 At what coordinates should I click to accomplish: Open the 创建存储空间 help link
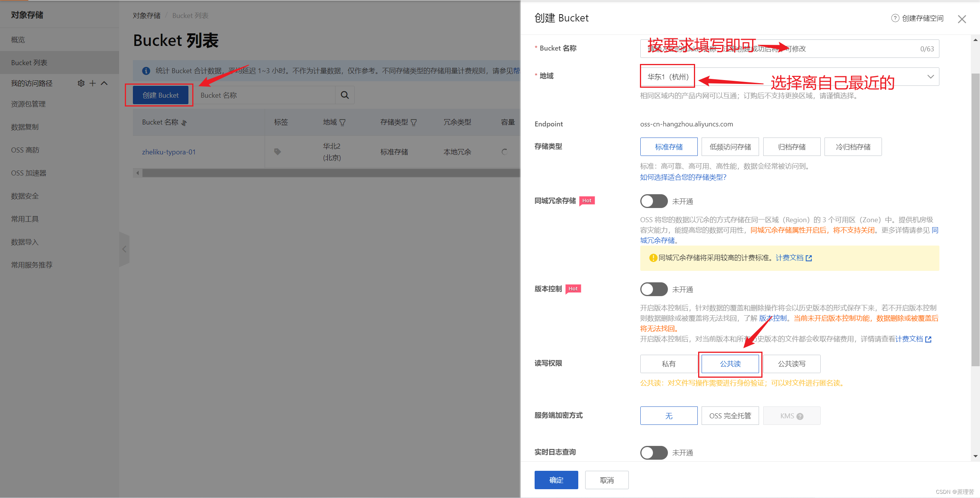tap(918, 18)
